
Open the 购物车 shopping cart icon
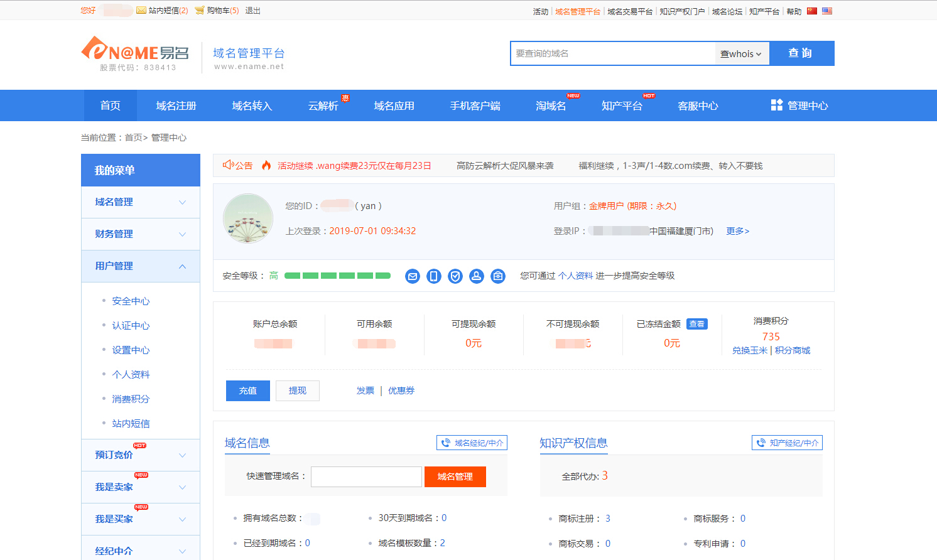click(200, 11)
